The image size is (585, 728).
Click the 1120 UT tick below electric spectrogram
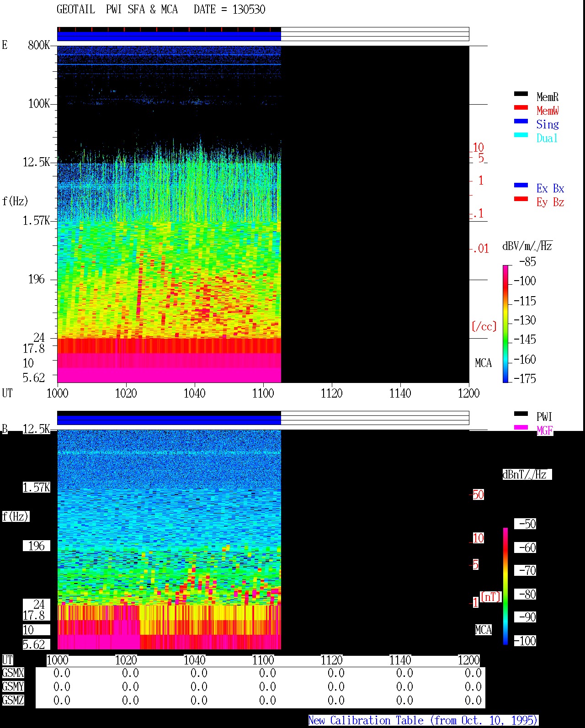click(332, 393)
